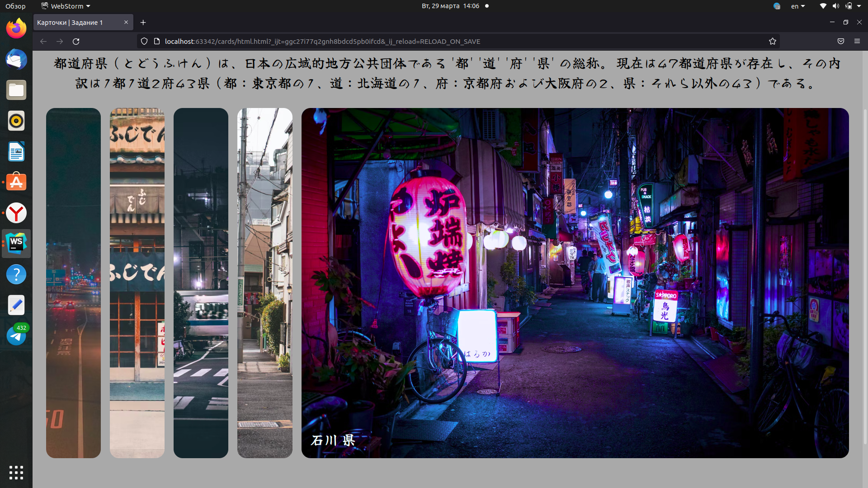Click the site information page icon
This screenshot has width=868, height=488.
click(157, 41)
